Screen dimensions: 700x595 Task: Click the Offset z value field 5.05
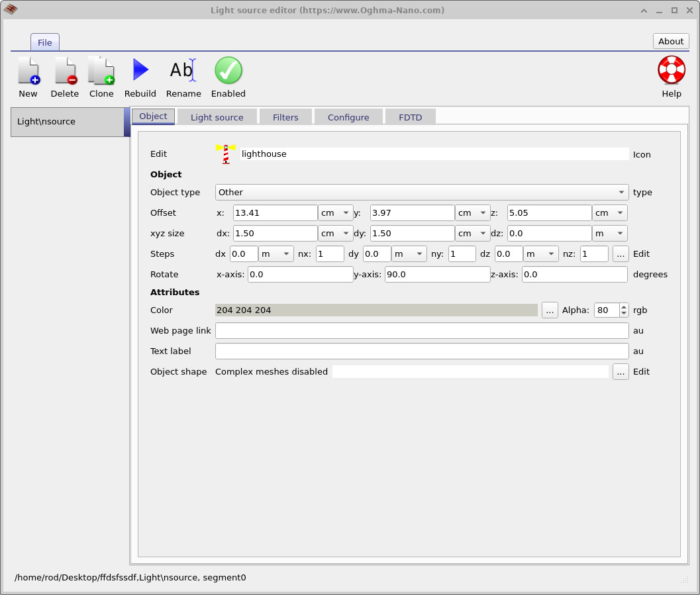549,212
